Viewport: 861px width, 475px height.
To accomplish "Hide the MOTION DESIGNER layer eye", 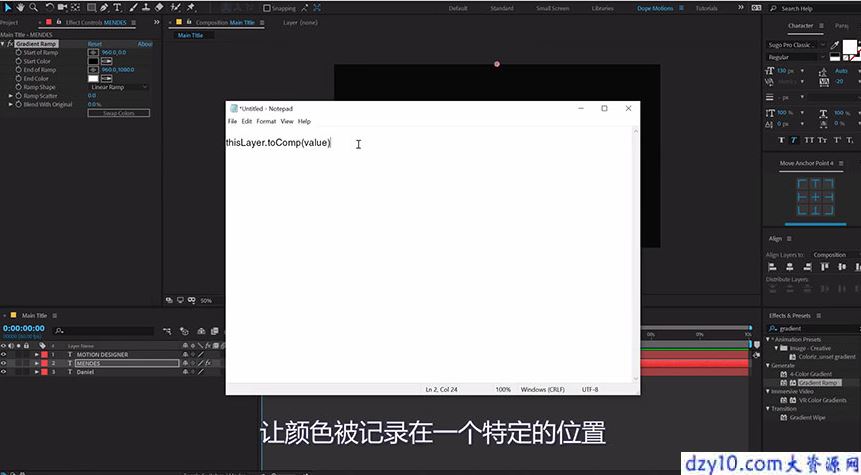I will 4,355.
